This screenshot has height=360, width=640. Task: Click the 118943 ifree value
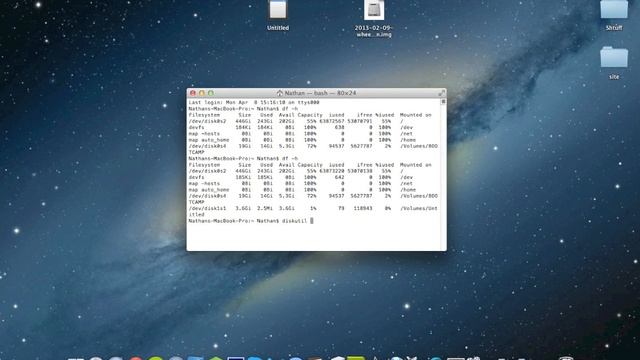tap(362, 208)
